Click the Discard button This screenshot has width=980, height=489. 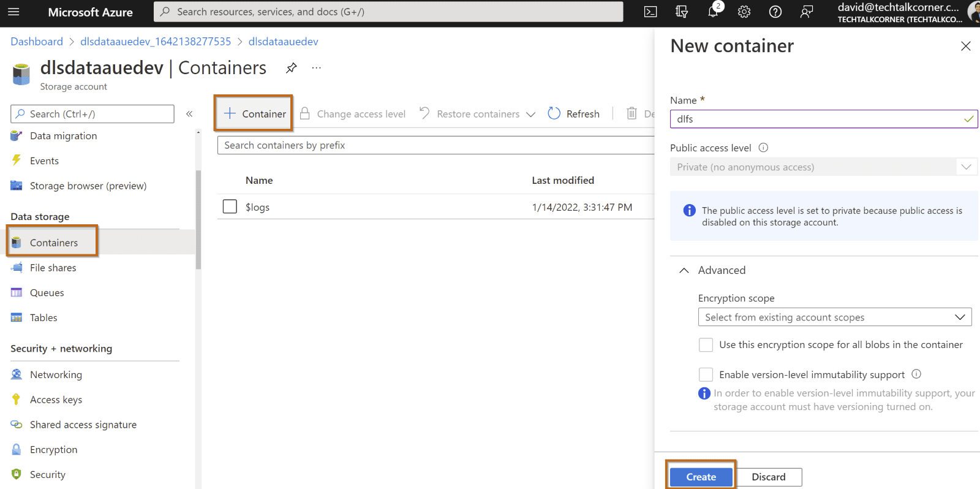click(x=769, y=477)
